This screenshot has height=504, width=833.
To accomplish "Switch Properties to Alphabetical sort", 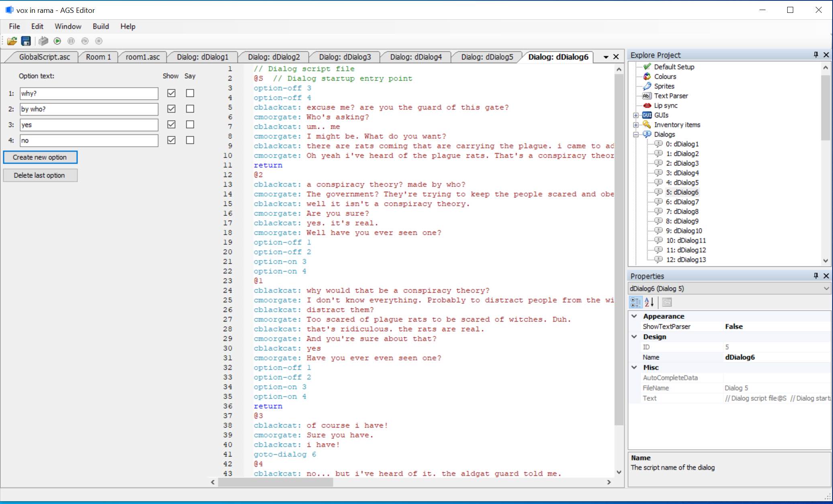I will [x=649, y=302].
